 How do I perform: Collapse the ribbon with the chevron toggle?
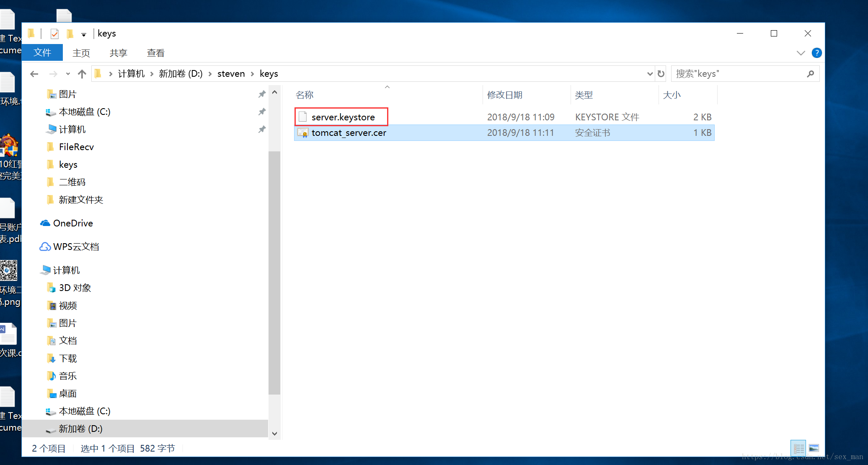[x=801, y=52]
